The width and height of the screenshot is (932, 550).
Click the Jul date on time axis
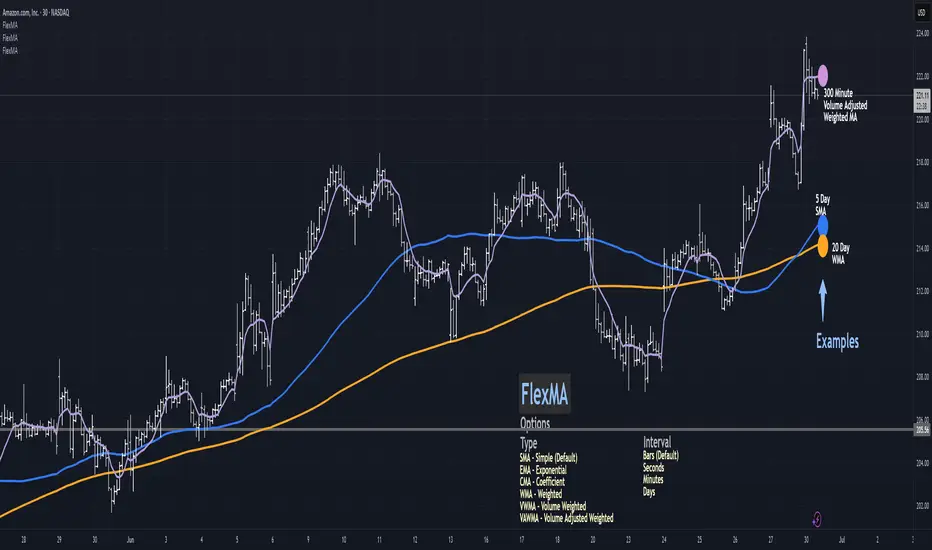(x=842, y=540)
